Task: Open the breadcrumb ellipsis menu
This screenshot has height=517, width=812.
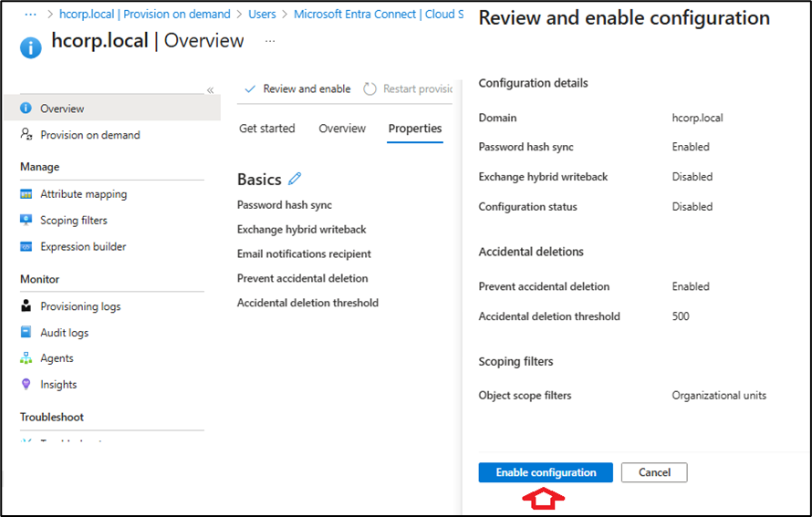Action: point(31,15)
